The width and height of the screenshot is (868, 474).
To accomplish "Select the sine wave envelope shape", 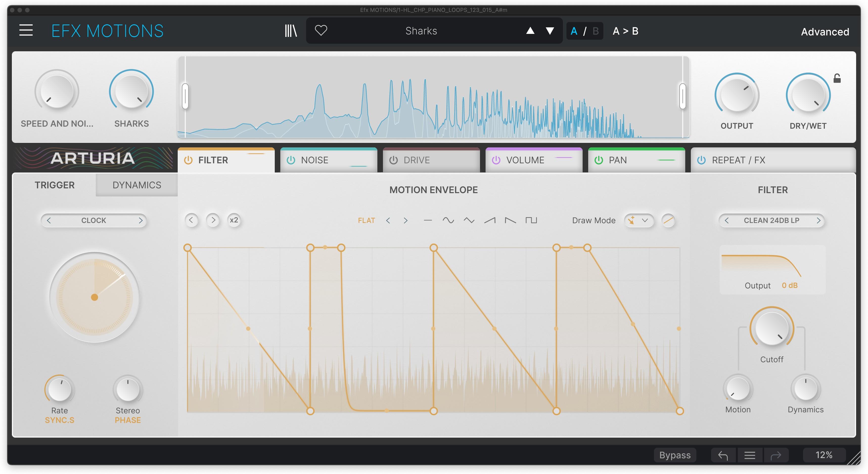I will tap(448, 220).
